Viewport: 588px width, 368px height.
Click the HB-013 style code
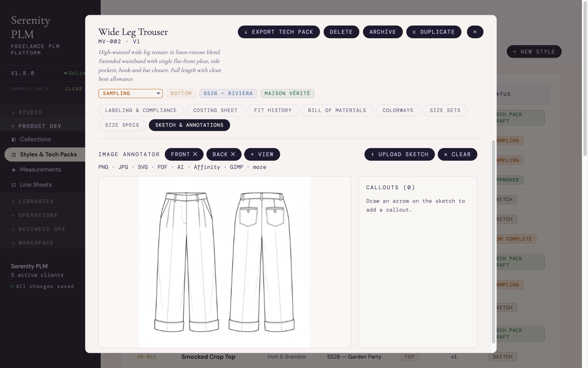(x=146, y=357)
